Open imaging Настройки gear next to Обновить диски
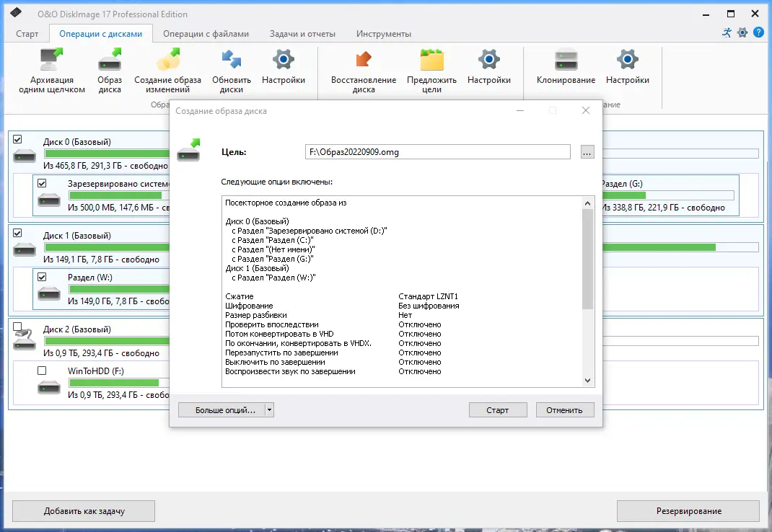This screenshot has width=772, height=532. (x=284, y=60)
